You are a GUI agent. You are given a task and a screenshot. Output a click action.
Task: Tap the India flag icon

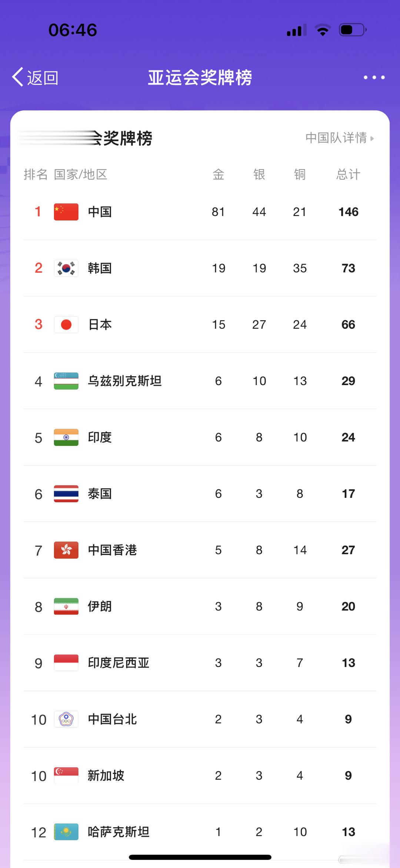click(x=66, y=437)
